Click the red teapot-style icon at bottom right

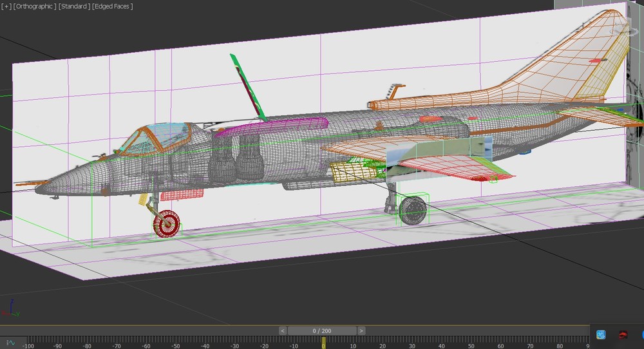click(623, 335)
